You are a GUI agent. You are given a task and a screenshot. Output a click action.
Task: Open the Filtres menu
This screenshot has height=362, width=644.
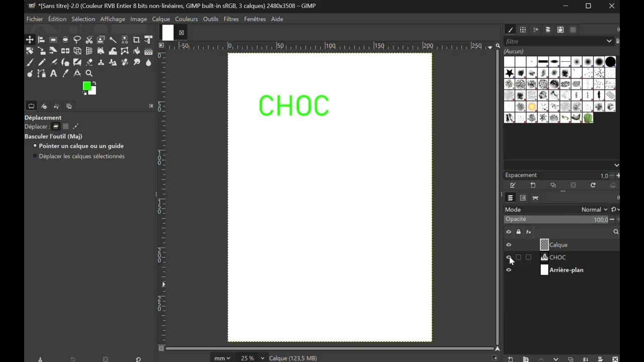(231, 19)
